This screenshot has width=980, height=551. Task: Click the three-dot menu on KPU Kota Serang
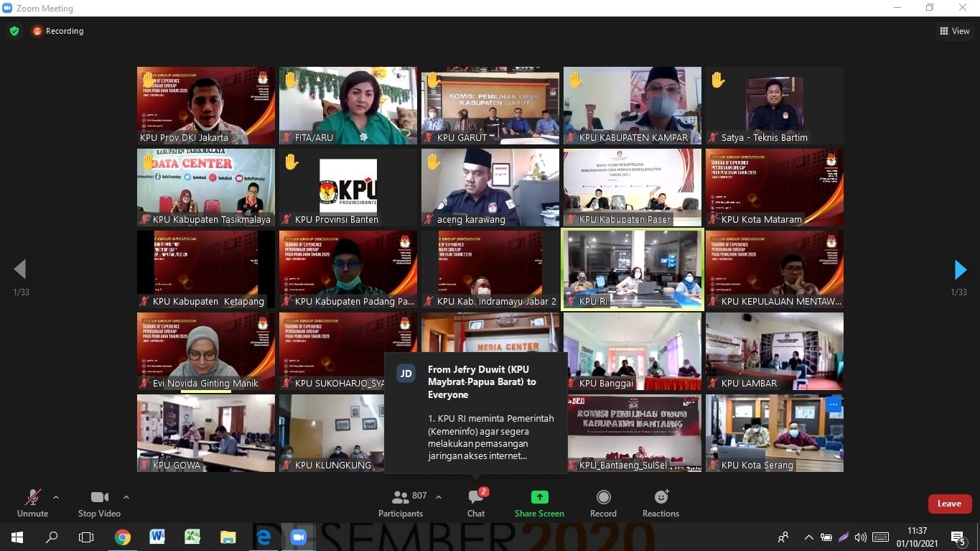[833, 404]
